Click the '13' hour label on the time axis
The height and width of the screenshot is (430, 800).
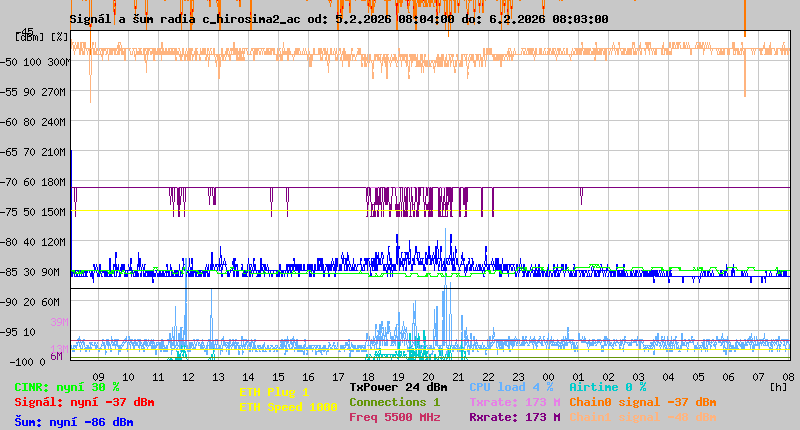(x=218, y=377)
